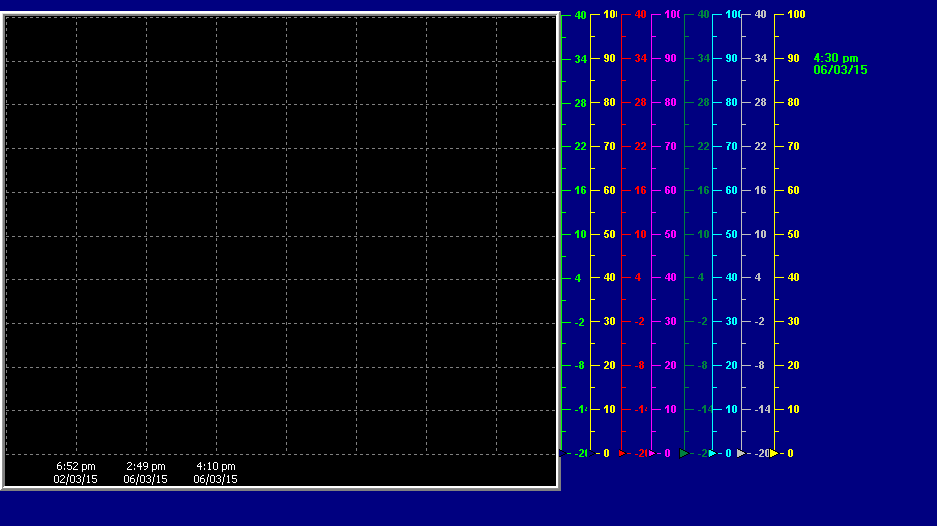Viewport: 937px width, 526px height.
Task: Click the dark pointer on the first yellow axis
Action: pos(592,453)
